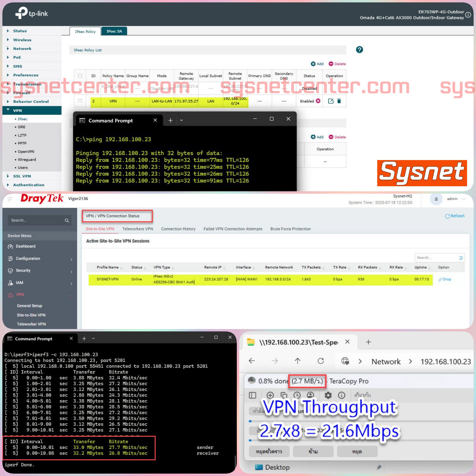
Task: Expand the Network menu section
Action: tap(22, 49)
